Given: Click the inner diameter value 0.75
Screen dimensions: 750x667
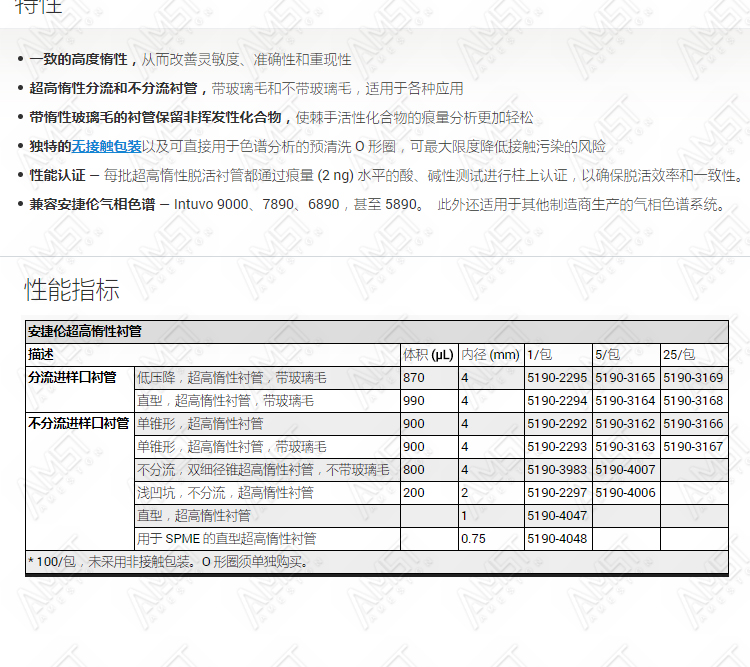Looking at the screenshot, I should 473,539.
